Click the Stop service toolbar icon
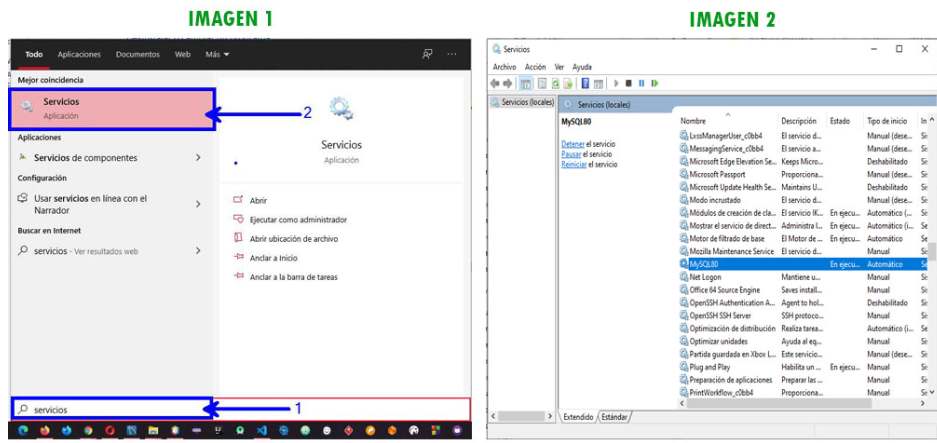The height and width of the screenshot is (443, 937). [x=628, y=83]
